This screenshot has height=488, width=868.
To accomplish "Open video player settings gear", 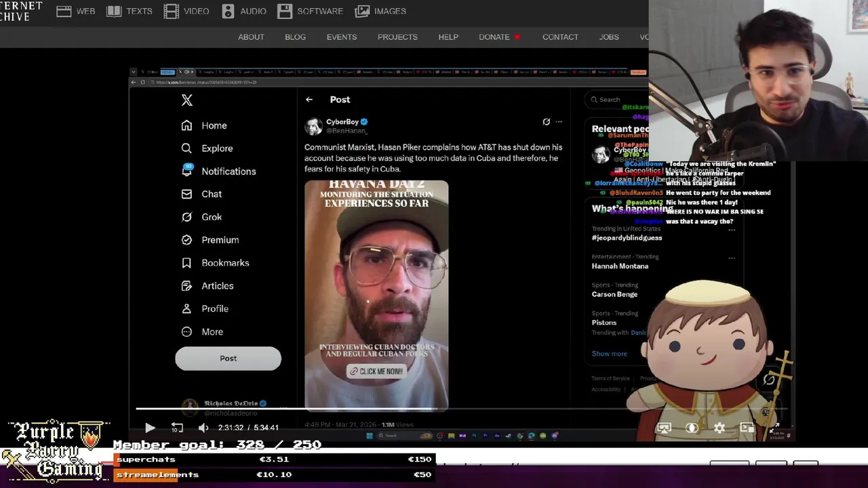I will [719, 428].
